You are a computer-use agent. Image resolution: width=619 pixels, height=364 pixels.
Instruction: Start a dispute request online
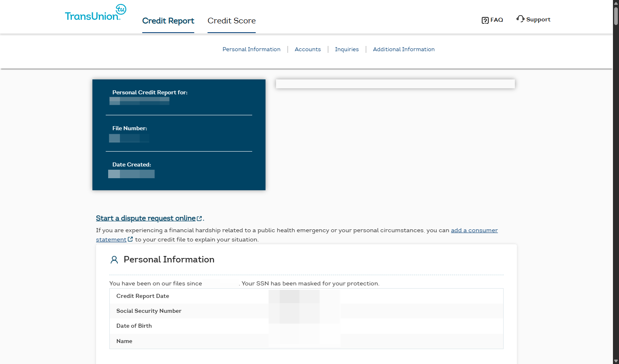(146, 218)
